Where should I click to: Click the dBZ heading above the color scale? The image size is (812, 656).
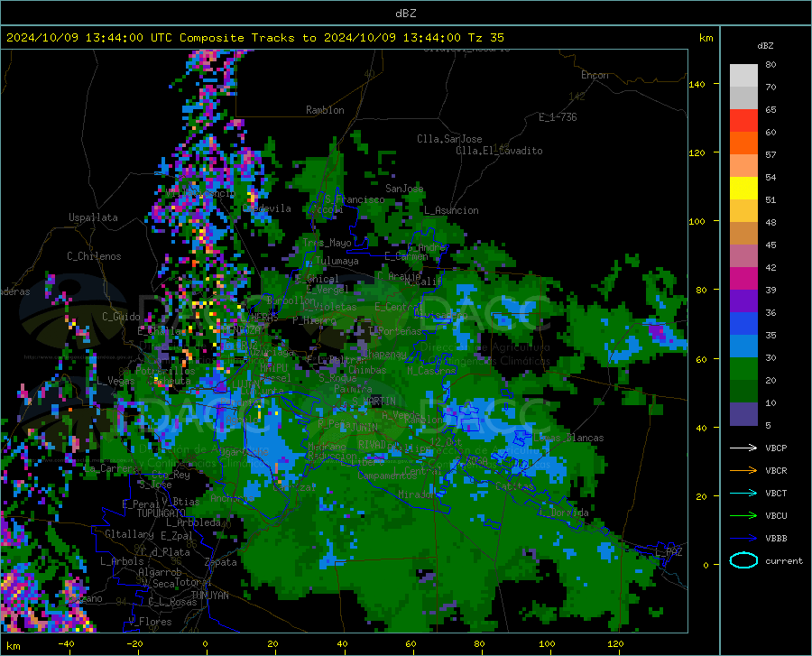765,45
